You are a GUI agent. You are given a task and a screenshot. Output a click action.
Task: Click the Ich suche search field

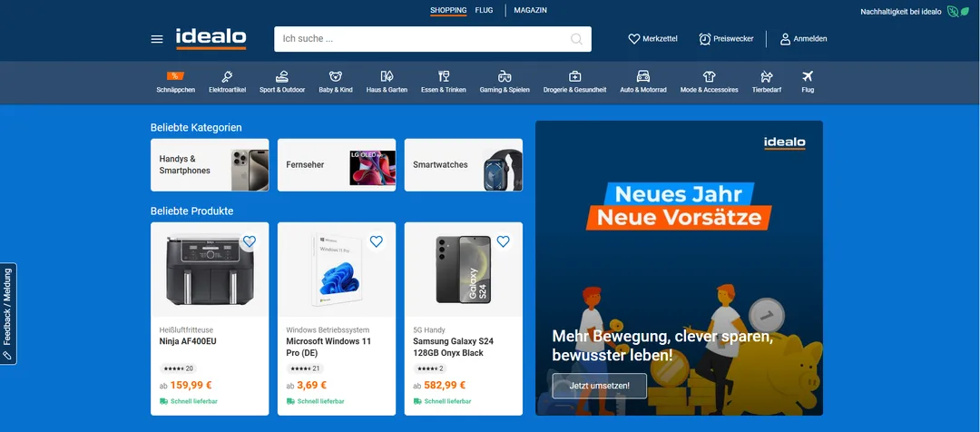click(x=433, y=39)
